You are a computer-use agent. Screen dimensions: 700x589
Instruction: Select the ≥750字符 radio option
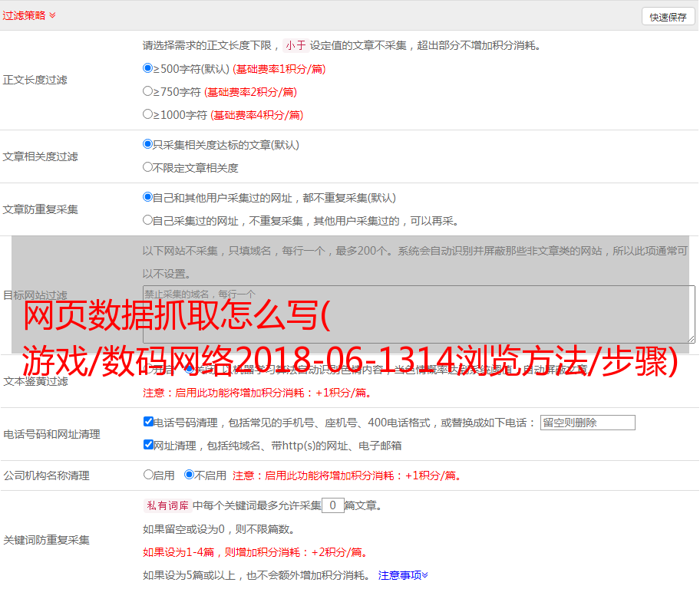(147, 91)
